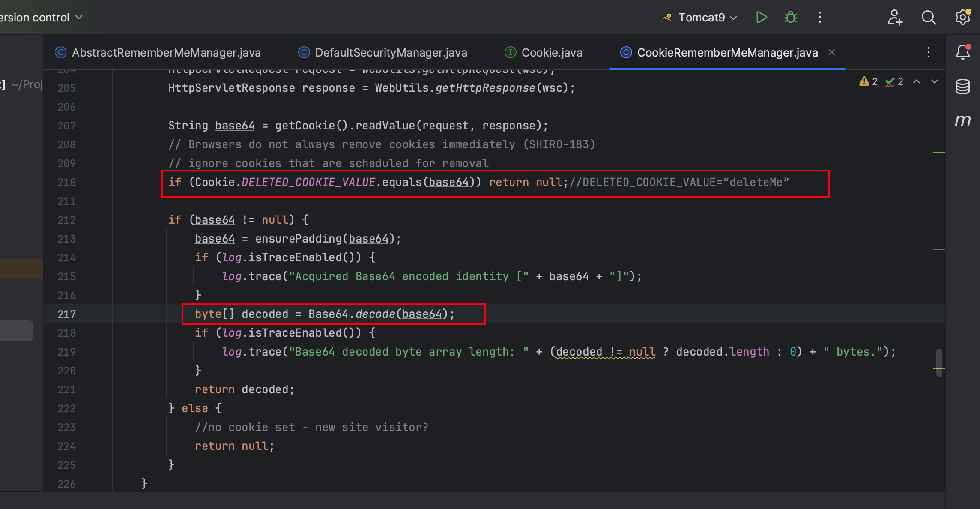Click line number 222 in gutter
The width and height of the screenshot is (980, 509).
(x=67, y=408)
